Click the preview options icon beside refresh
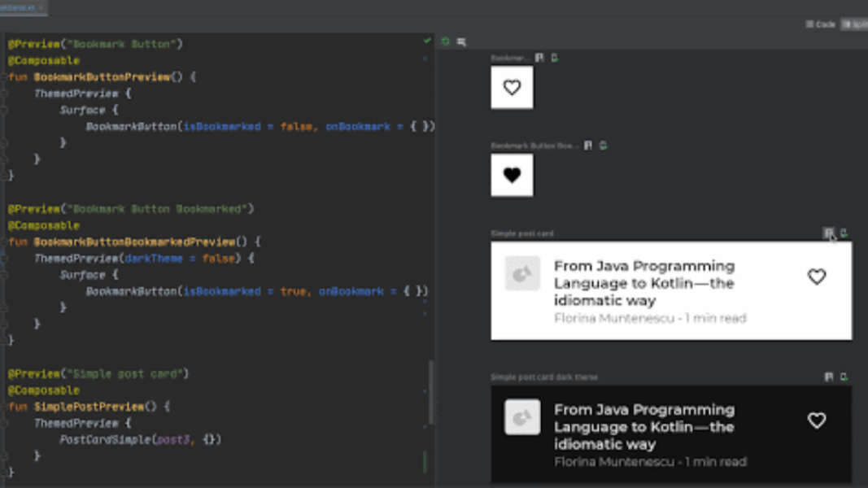 pos(461,41)
